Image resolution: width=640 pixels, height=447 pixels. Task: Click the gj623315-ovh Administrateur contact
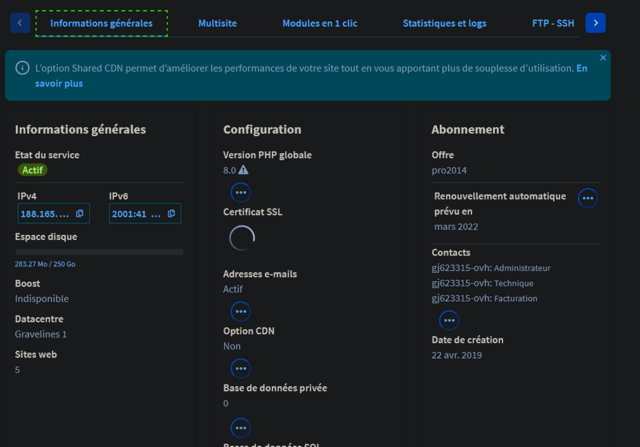coord(491,268)
